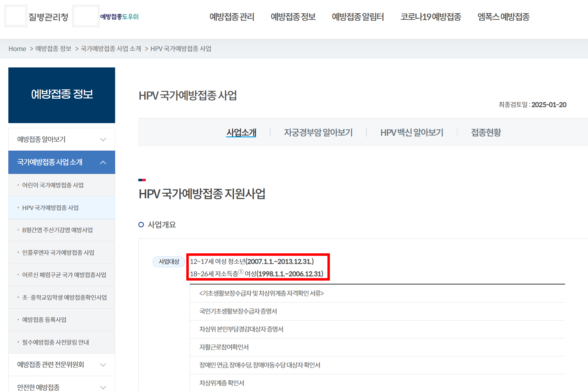
Task: Switch to HPV 백신 알아보기 tab
Action: (412, 132)
